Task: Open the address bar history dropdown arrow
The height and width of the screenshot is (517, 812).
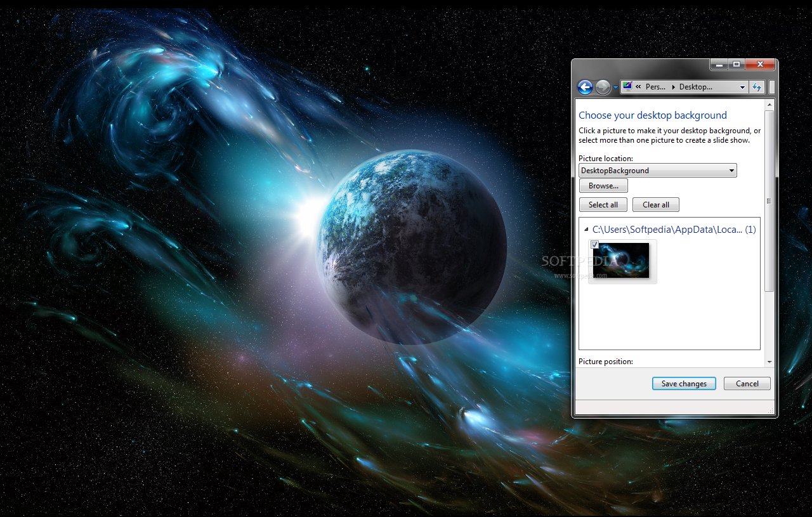Action: click(742, 87)
